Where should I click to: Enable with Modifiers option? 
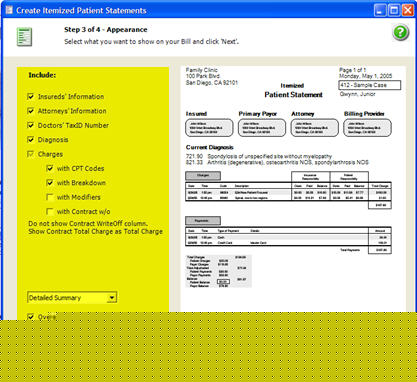[50, 197]
